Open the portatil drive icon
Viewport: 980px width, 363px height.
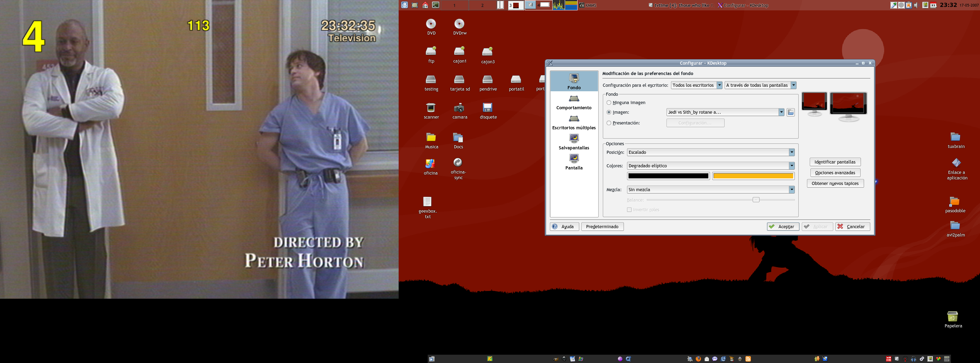(516, 83)
